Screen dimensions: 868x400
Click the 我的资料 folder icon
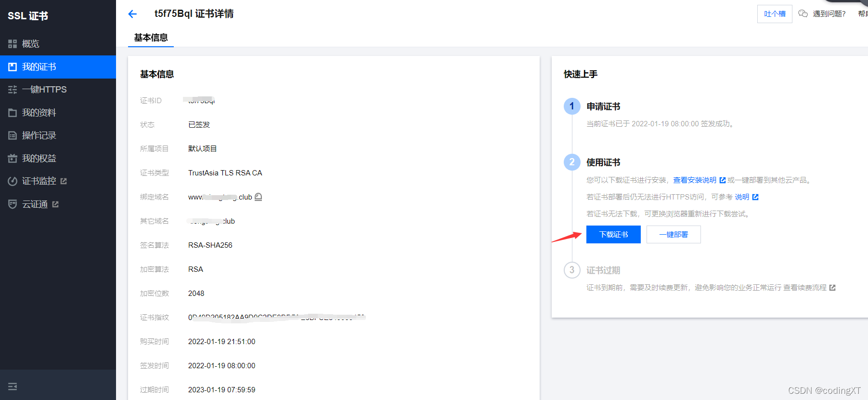pyautogui.click(x=13, y=113)
